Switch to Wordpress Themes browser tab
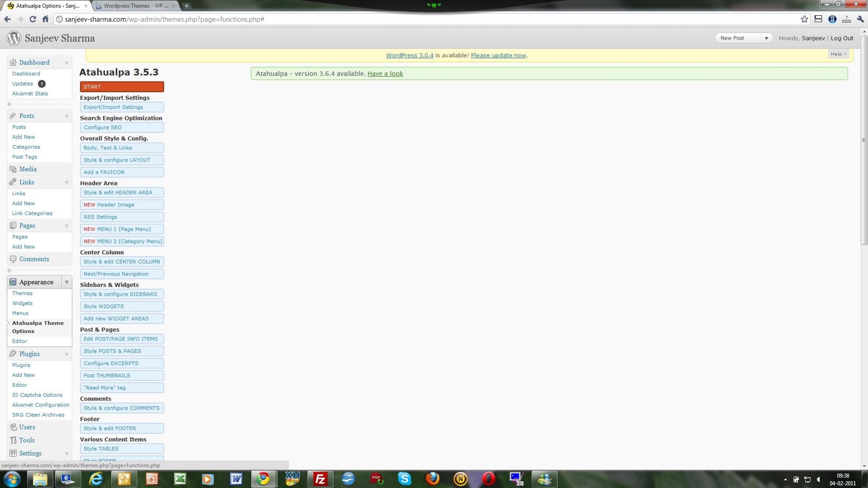This screenshot has width=868, height=488. pos(136,6)
